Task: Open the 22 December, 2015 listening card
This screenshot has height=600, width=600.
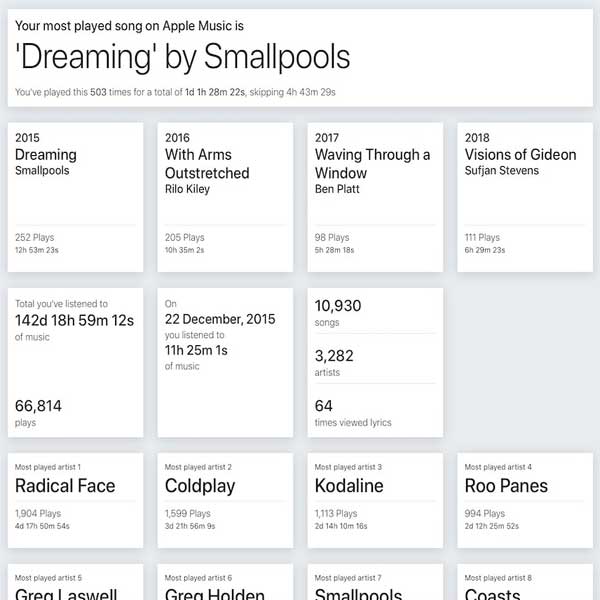Action: pyautogui.click(x=225, y=362)
